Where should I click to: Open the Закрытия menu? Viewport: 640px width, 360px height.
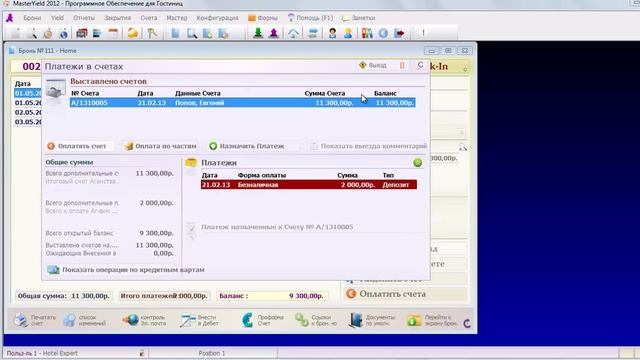118,18
